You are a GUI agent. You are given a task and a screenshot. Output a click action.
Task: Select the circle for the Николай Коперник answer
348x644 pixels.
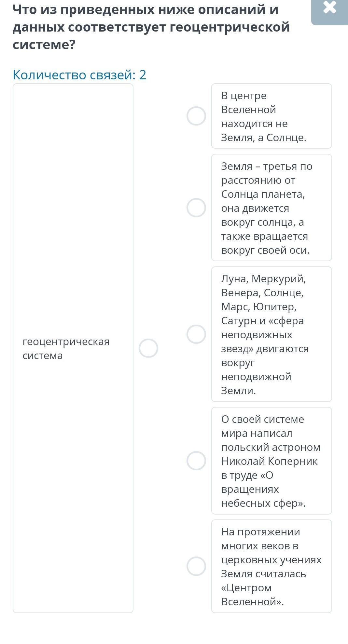tap(196, 461)
